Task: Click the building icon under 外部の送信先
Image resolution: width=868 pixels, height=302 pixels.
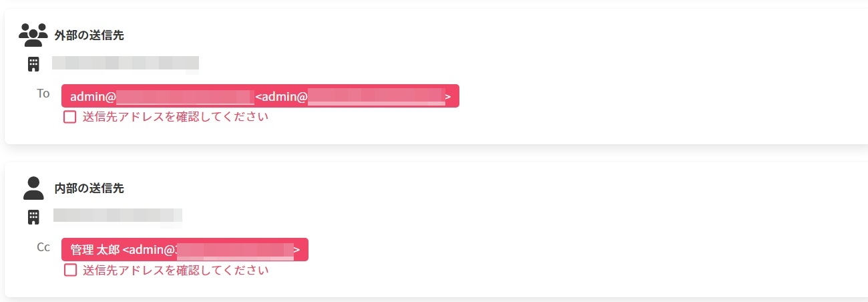Action: coord(33,64)
